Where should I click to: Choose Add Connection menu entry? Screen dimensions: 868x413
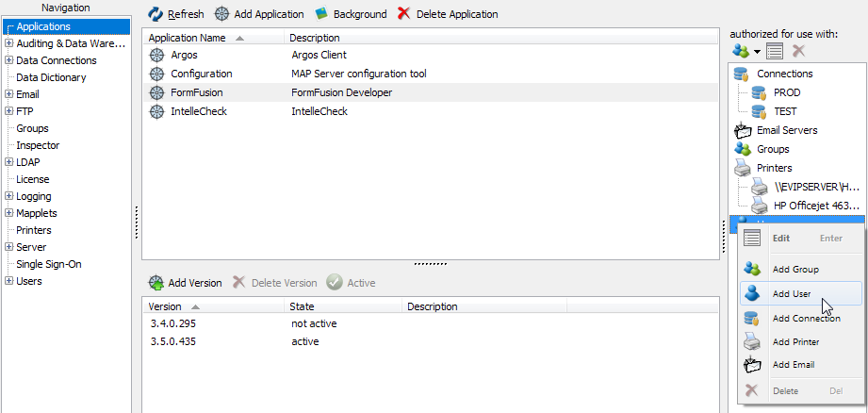point(800,319)
